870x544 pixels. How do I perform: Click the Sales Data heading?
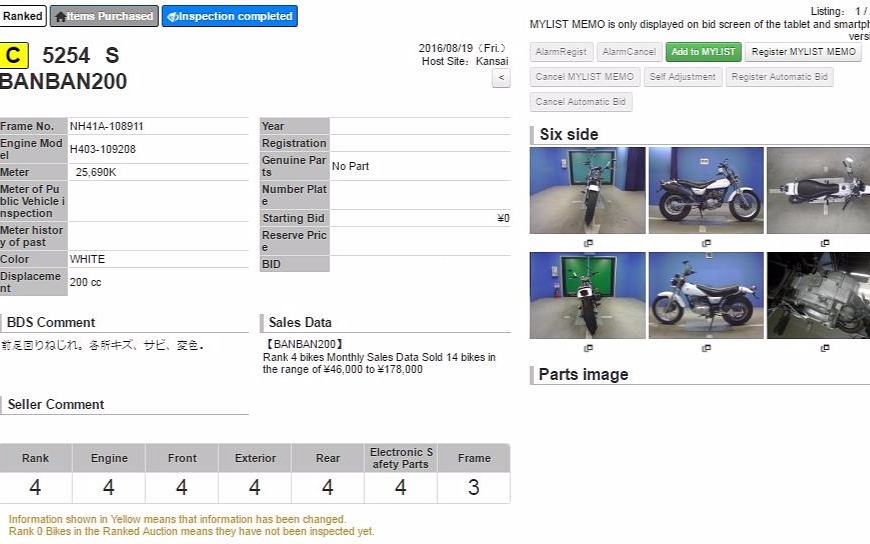300,323
